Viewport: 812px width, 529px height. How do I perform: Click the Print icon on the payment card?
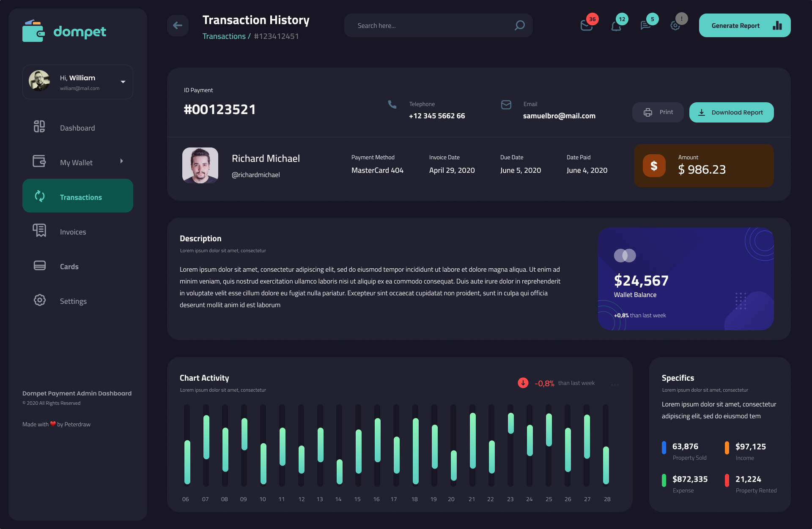point(647,112)
